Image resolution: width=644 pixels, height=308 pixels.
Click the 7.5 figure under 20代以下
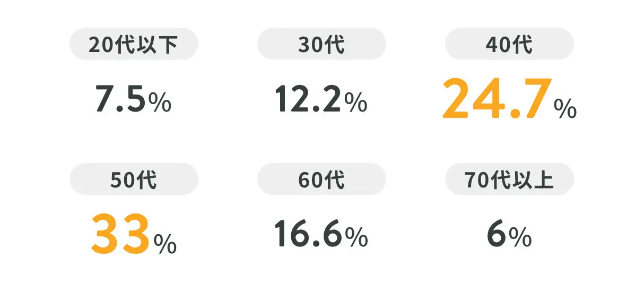(120, 99)
